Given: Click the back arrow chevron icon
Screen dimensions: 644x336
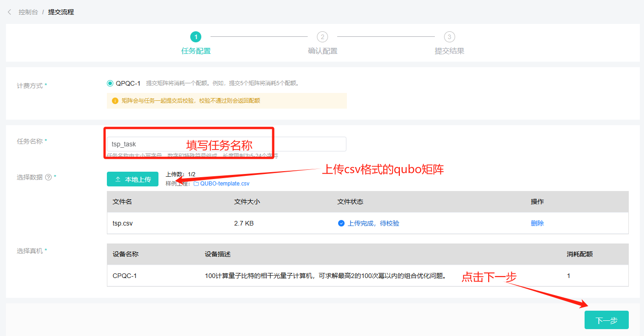Looking at the screenshot, I should click(9, 12).
